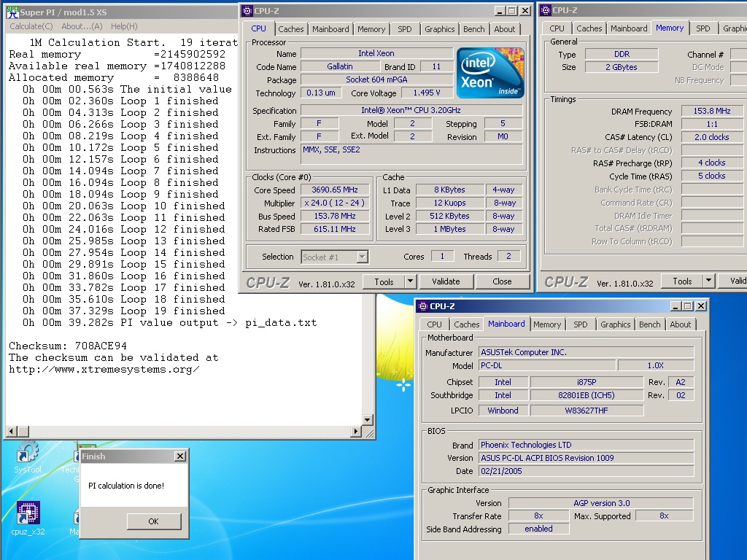
Task: Click OK in the Finish dialog
Action: (x=153, y=521)
